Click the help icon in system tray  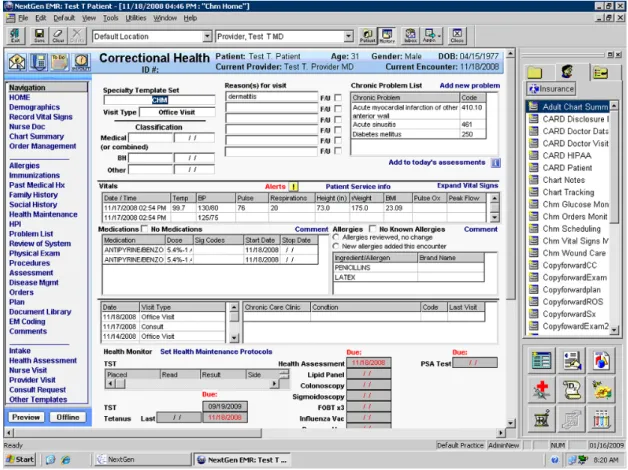[x=554, y=460]
